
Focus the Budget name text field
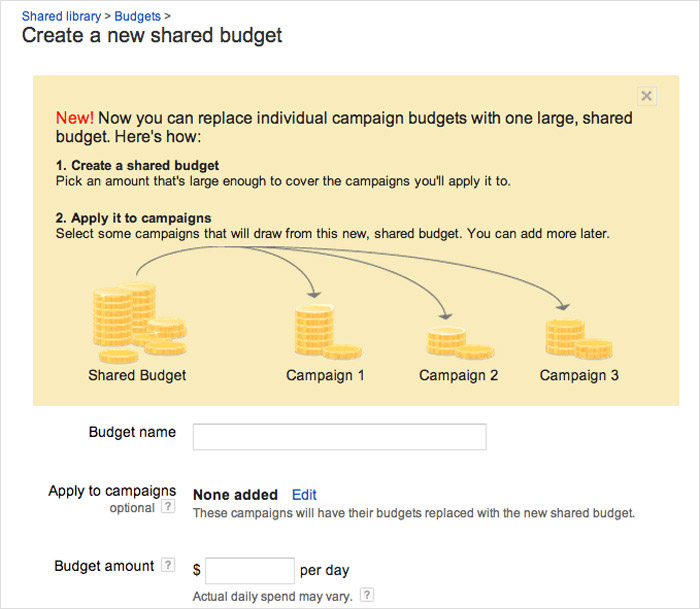pyautogui.click(x=340, y=437)
